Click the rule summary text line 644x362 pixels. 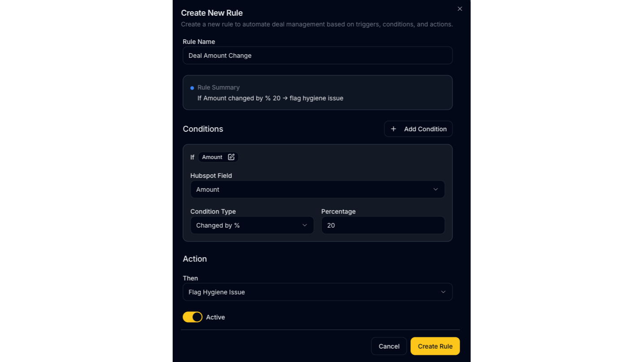point(270,98)
